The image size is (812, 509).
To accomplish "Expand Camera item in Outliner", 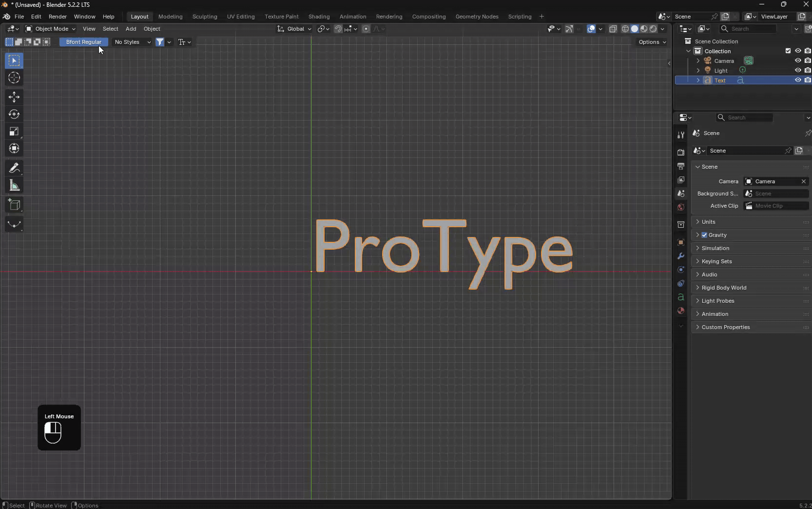I will 698,60.
